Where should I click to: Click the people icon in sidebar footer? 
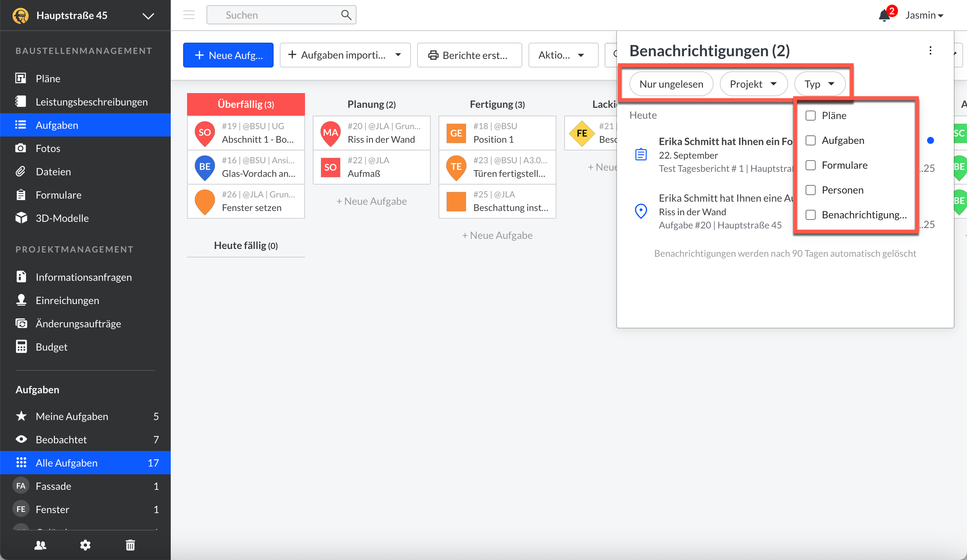[x=40, y=545]
